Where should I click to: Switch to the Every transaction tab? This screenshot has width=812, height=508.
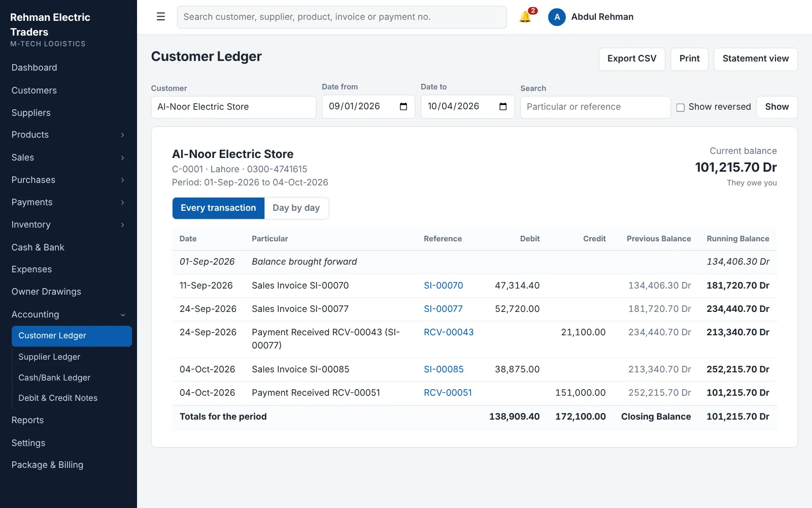coord(218,208)
